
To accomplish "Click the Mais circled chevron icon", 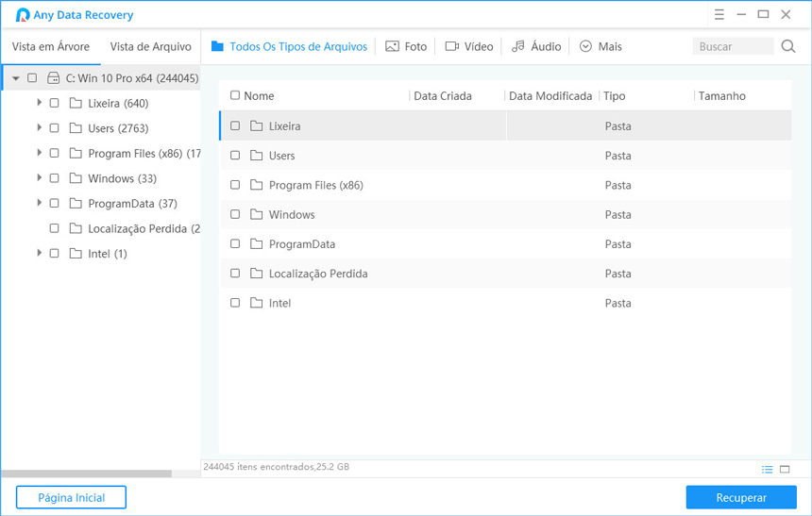I will (585, 46).
